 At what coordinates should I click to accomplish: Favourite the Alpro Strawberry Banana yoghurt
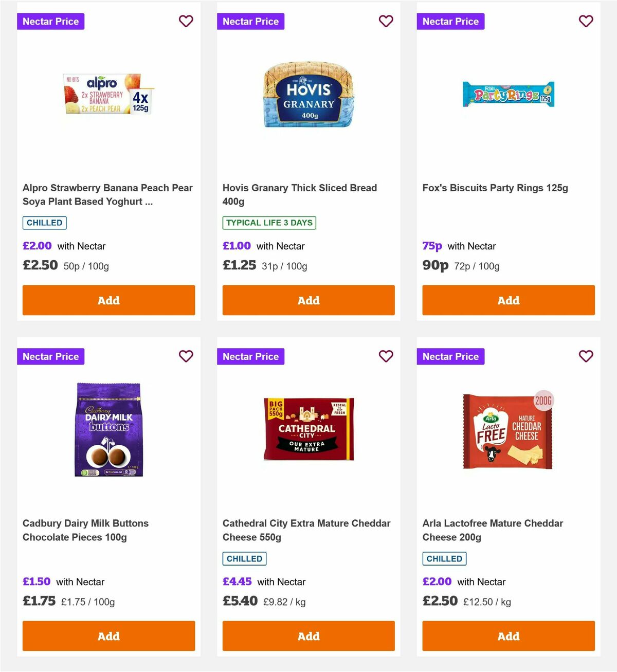coord(186,21)
